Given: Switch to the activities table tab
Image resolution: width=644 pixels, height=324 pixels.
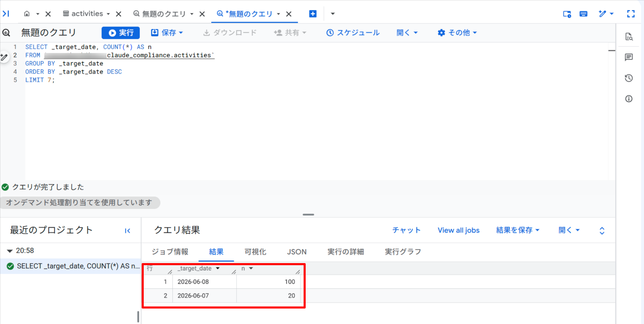Looking at the screenshot, I should click(x=83, y=14).
